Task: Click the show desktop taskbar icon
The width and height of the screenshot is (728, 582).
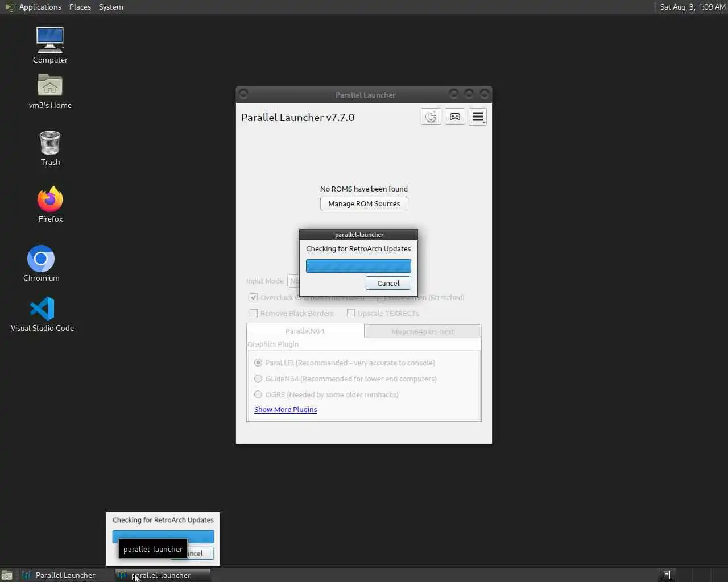Action: (x=7, y=575)
